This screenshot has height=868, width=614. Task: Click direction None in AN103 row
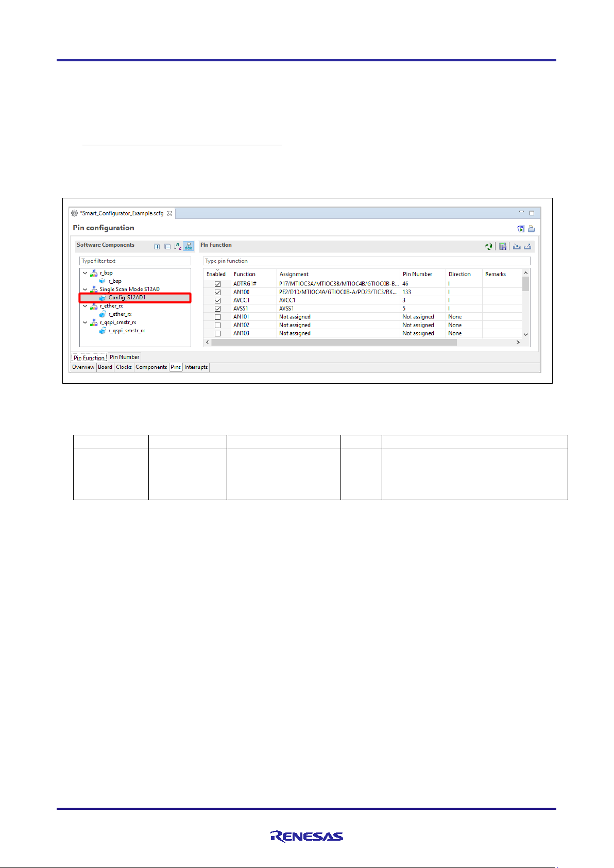pos(455,333)
